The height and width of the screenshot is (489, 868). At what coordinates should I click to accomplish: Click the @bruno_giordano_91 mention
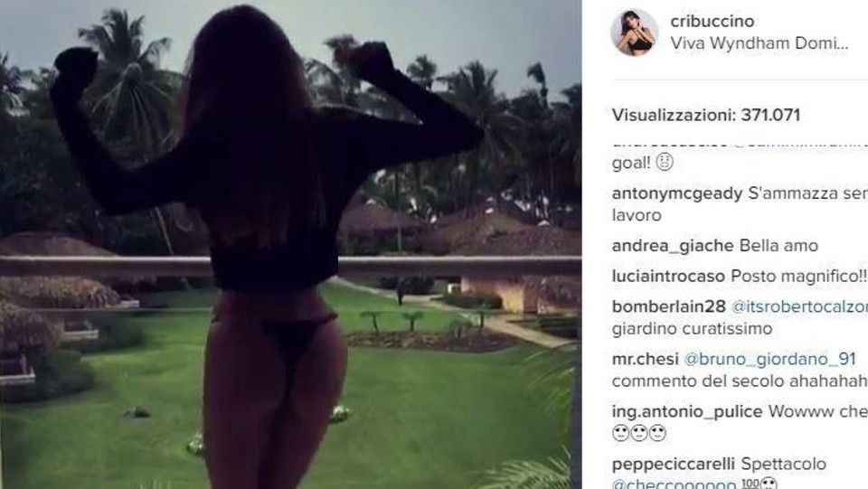pyautogui.click(x=770, y=360)
